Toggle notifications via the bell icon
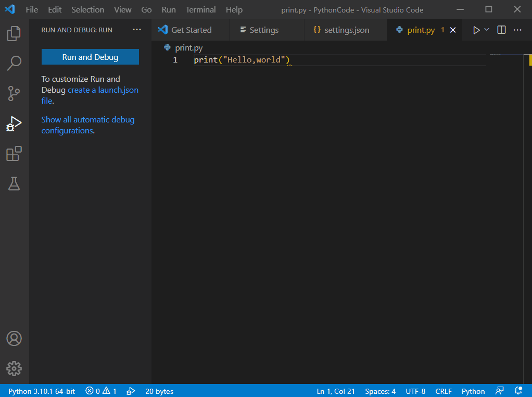Image resolution: width=532 pixels, height=397 pixels. coord(518,391)
